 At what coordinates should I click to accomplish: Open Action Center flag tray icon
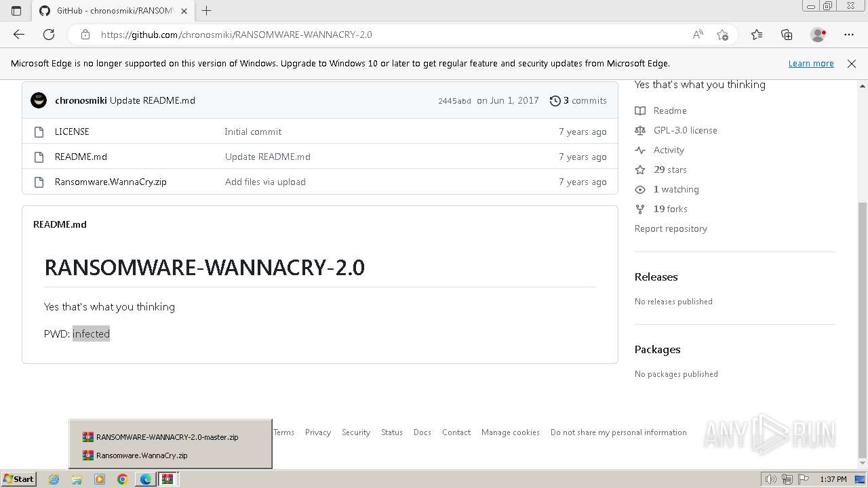(804, 479)
